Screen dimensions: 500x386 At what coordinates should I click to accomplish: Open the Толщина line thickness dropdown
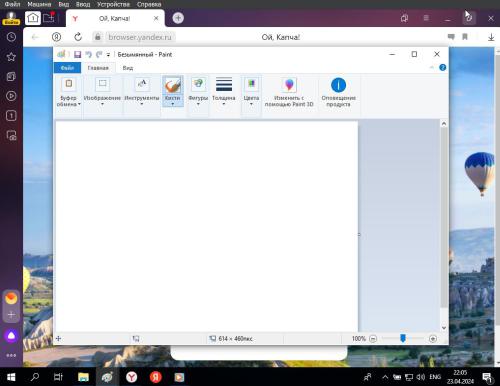pos(224,92)
